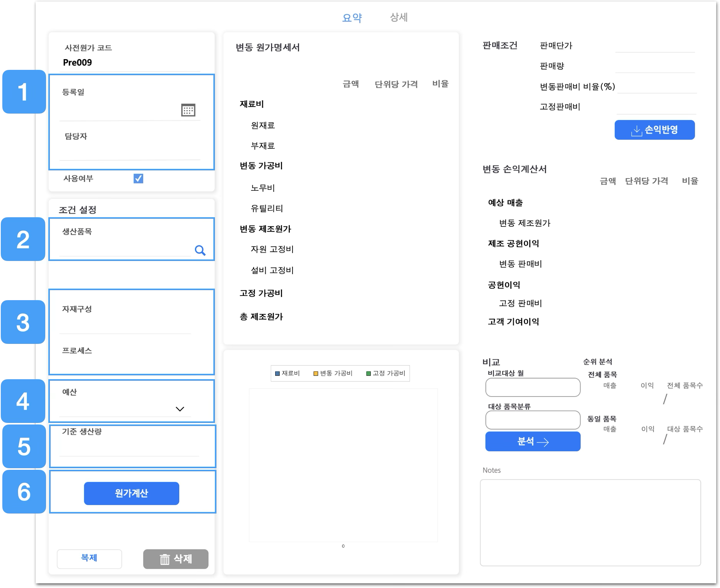Click the 사전원가 코드 value Pre009

click(x=78, y=63)
